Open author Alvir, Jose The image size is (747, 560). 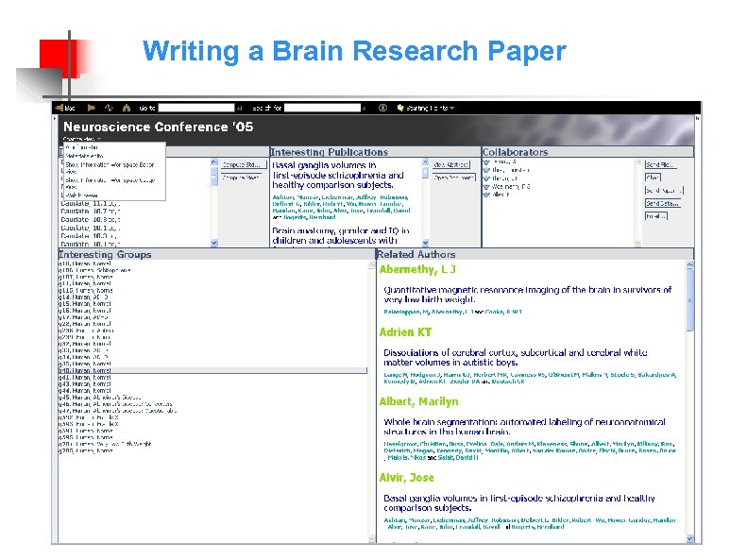[x=406, y=478]
